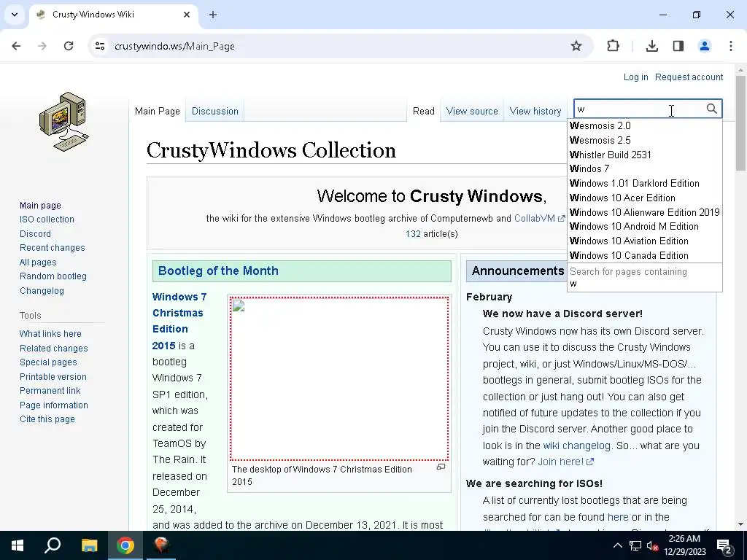The width and height of the screenshot is (747, 560).
Task: Show hidden system tray icons
Action: click(x=617, y=545)
